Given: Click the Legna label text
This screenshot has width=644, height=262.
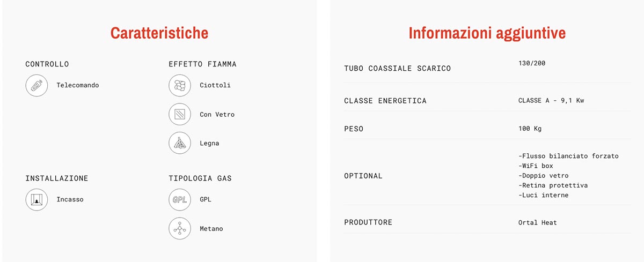Looking at the screenshot, I should 209,144.
